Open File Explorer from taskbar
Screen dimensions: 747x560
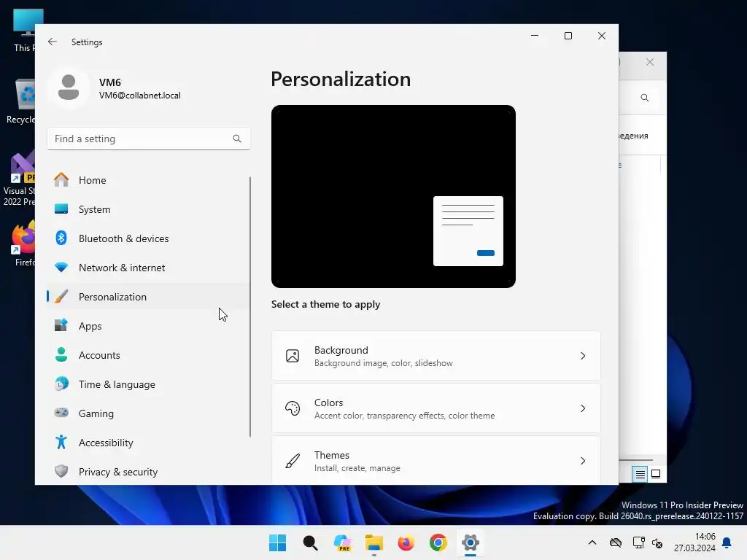pyautogui.click(x=374, y=542)
